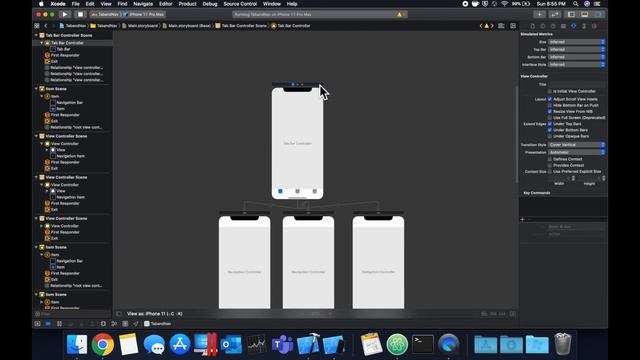Check Use Full Screen (Deprecated)
The width and height of the screenshot is (640, 360).
click(550, 118)
